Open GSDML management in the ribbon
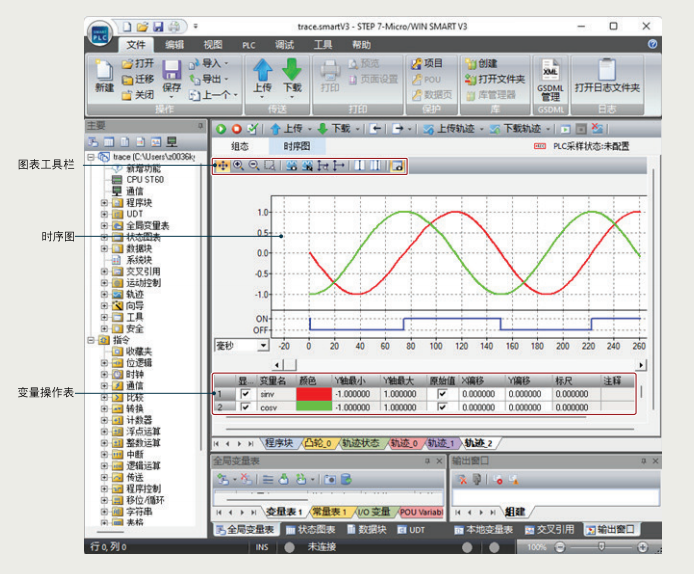 (x=551, y=75)
